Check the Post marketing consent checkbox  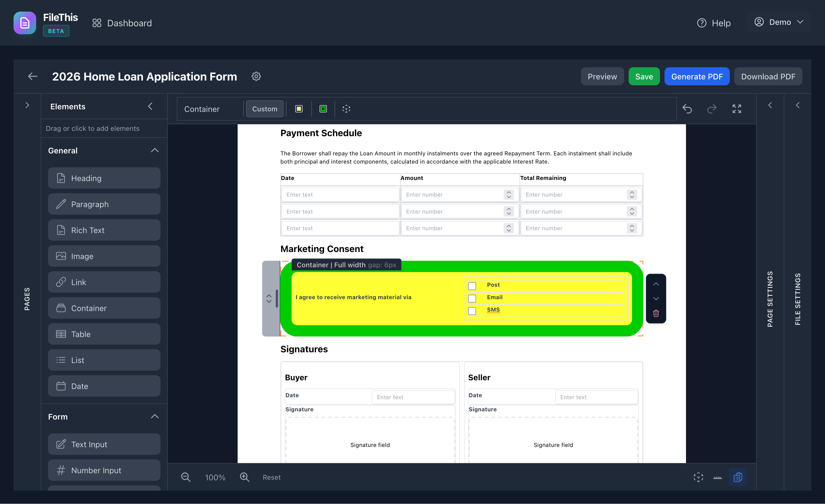click(472, 286)
